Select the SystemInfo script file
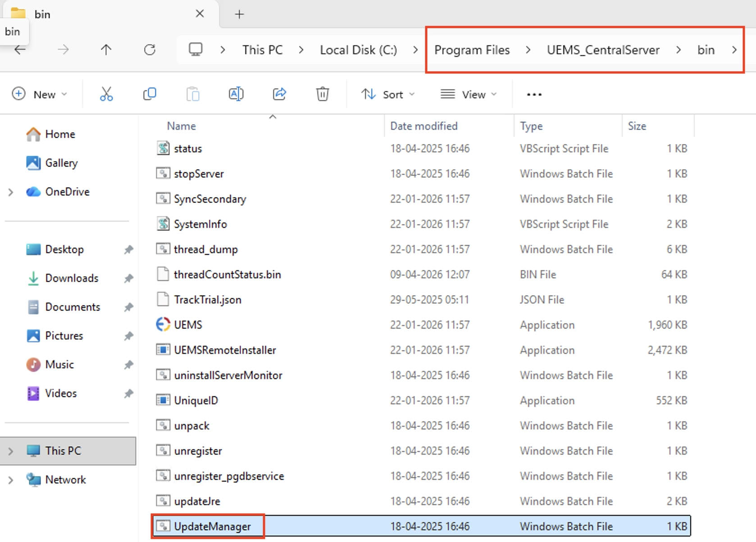The image size is (756, 542). pyautogui.click(x=421, y=224)
